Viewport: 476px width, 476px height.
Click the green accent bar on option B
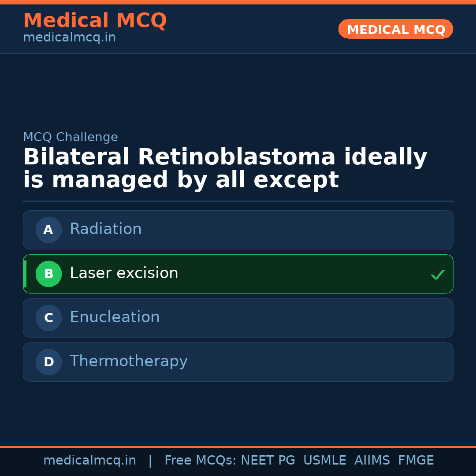click(25, 274)
